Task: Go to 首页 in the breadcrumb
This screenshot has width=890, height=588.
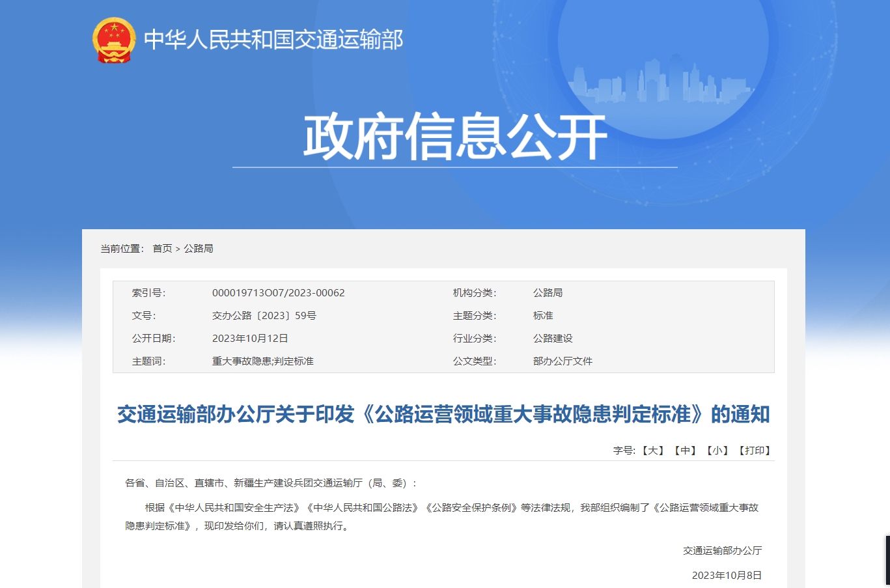Action: tap(162, 249)
